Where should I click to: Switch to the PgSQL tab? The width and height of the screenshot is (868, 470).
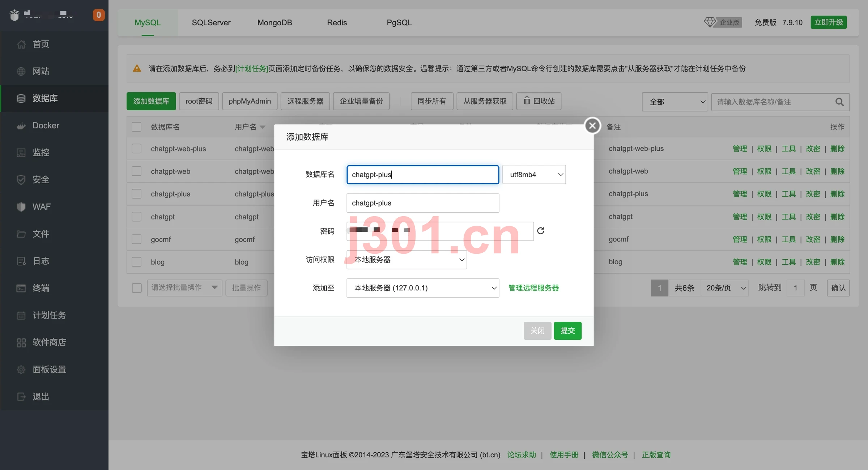point(399,22)
